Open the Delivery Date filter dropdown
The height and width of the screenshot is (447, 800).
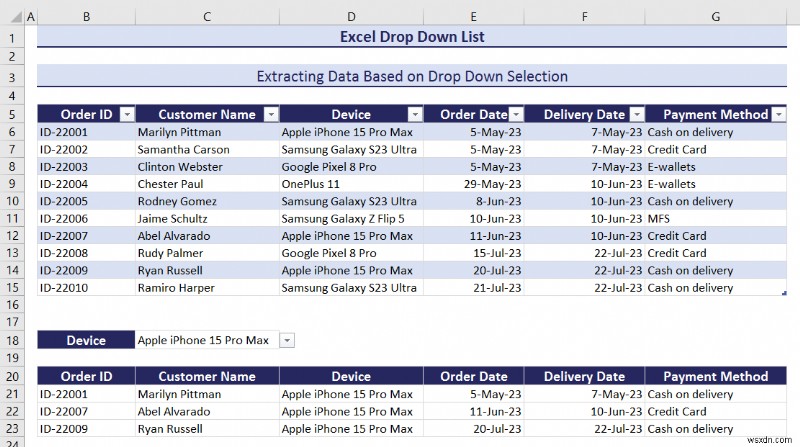coord(637,114)
